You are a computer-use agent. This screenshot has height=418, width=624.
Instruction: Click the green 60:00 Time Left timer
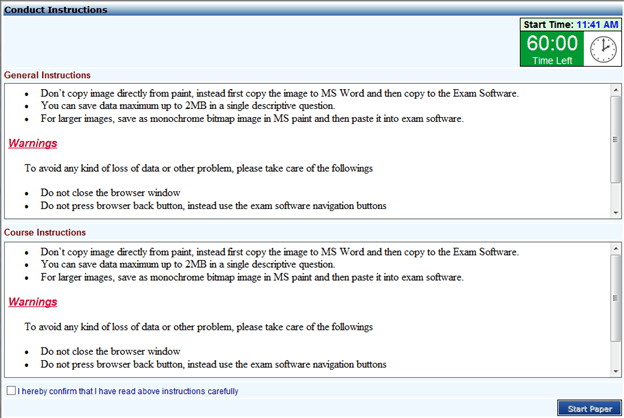point(552,49)
